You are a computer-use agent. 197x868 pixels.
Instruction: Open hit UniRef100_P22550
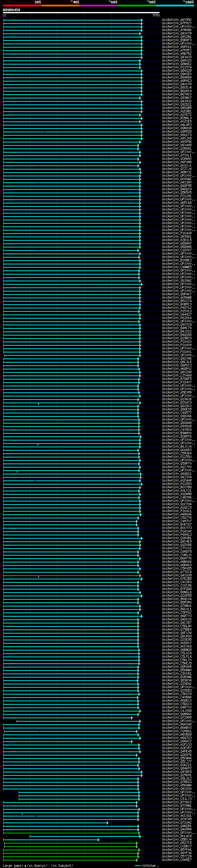177,457
